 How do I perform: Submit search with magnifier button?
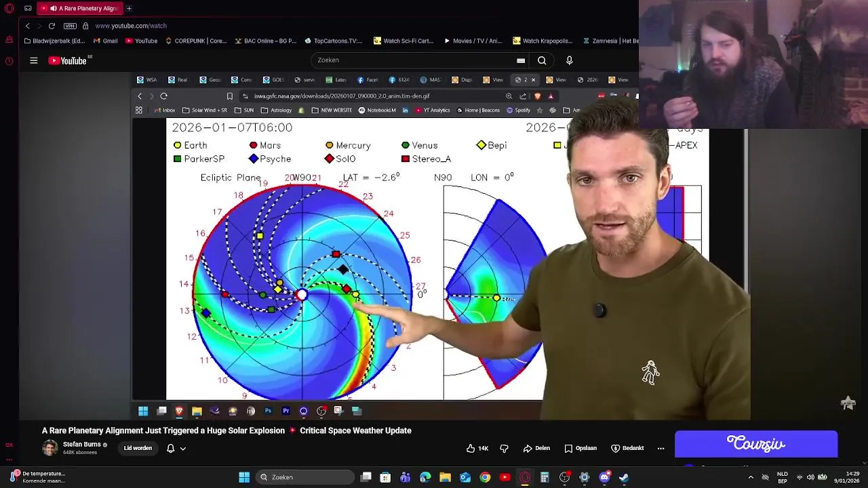[x=542, y=60]
